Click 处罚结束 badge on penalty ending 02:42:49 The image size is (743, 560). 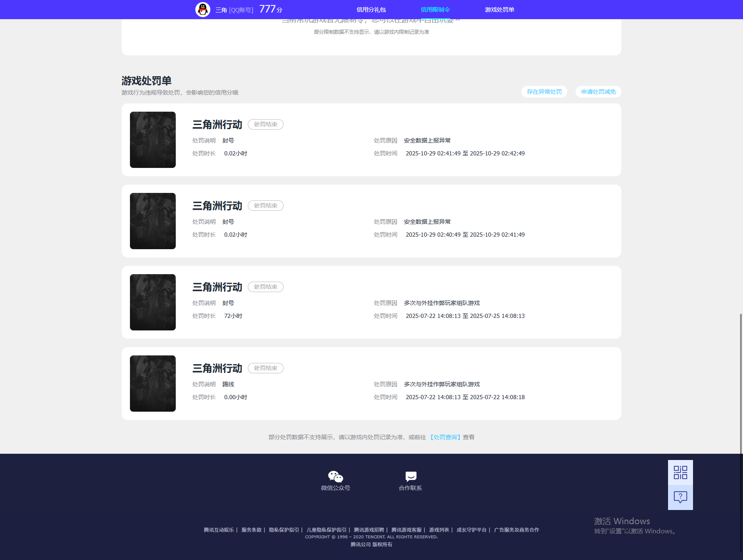[x=266, y=124]
